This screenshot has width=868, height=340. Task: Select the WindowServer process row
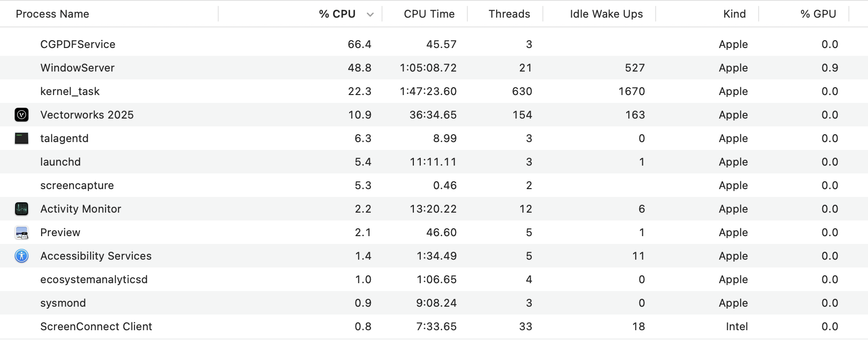[77, 68]
